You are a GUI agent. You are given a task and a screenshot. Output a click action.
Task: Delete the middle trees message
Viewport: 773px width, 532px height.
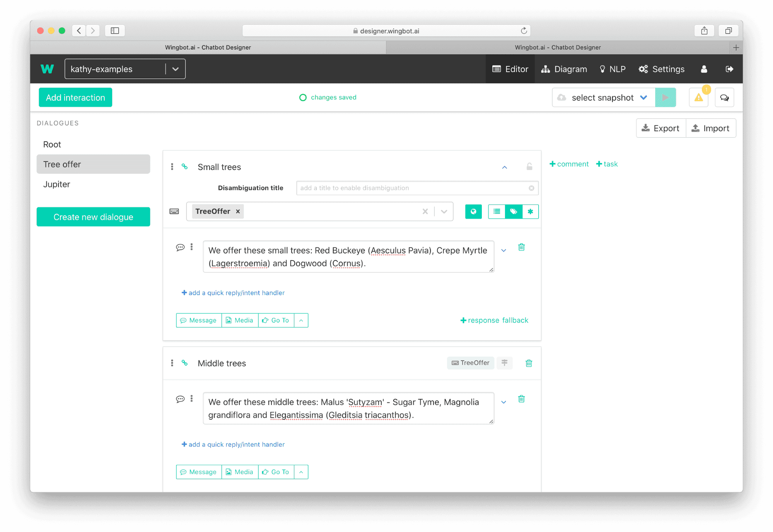pos(521,399)
